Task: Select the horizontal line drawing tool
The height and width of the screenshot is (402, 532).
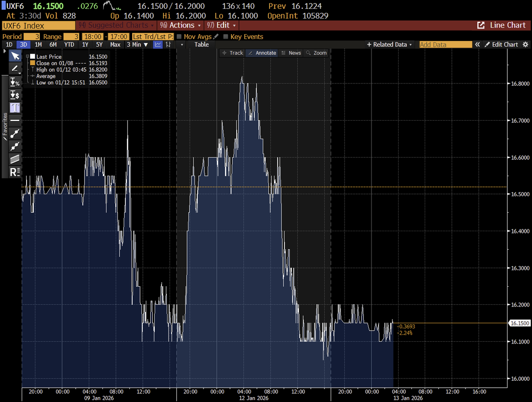Action: pyautogui.click(x=15, y=120)
